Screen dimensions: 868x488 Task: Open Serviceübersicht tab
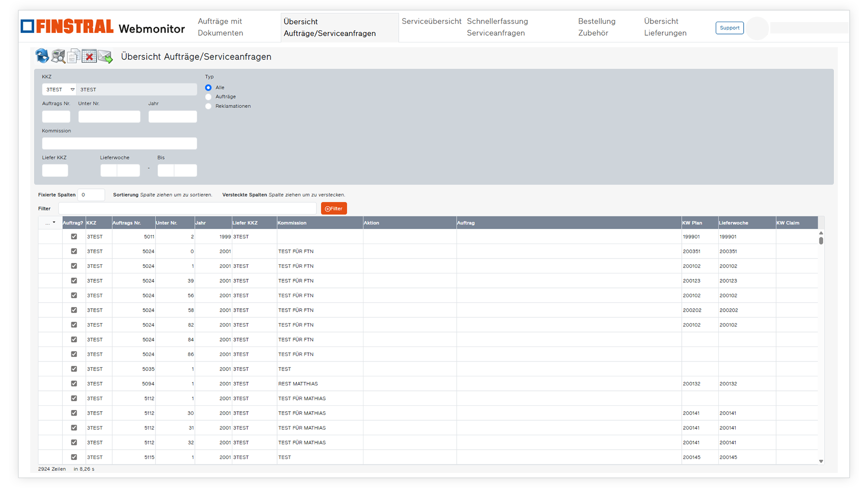click(431, 21)
